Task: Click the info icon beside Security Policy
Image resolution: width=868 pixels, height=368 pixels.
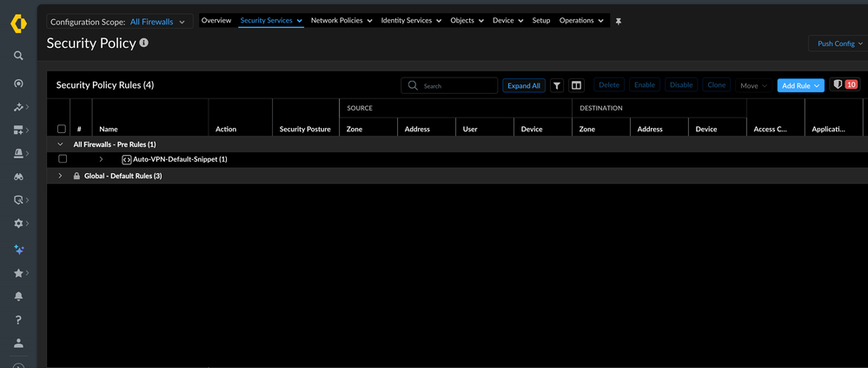Action: 144,43
